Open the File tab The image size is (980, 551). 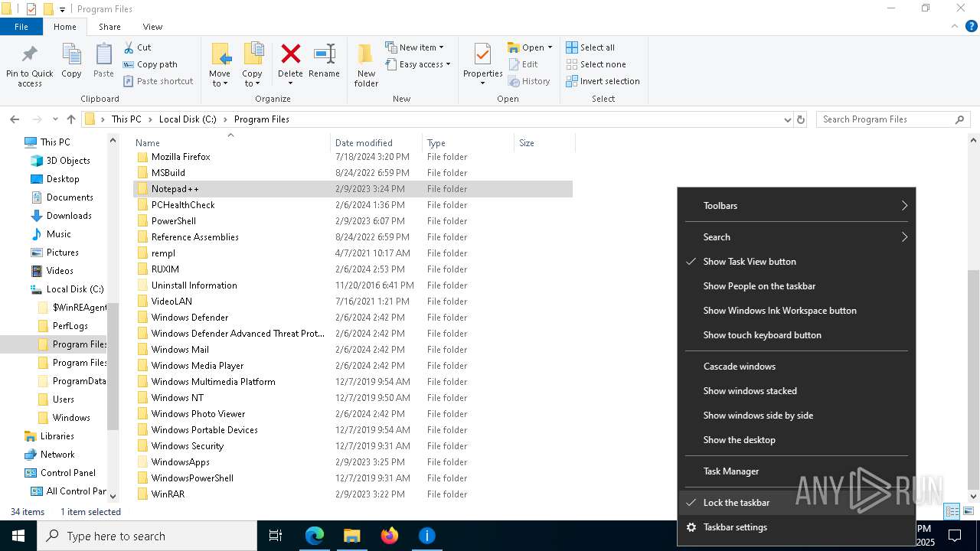point(21,27)
